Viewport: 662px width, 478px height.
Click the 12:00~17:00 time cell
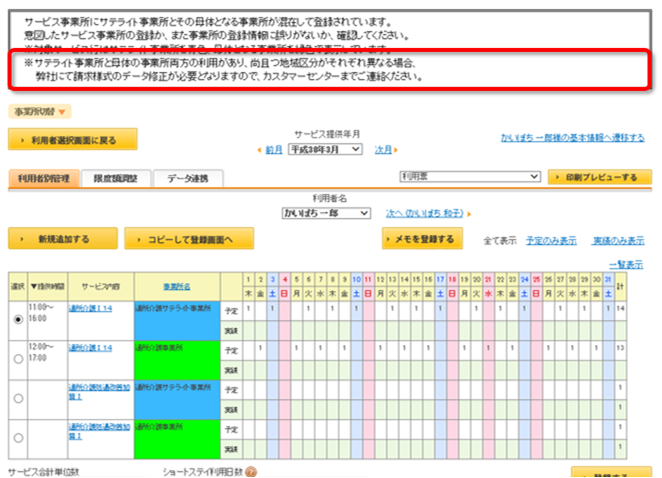click(47, 360)
